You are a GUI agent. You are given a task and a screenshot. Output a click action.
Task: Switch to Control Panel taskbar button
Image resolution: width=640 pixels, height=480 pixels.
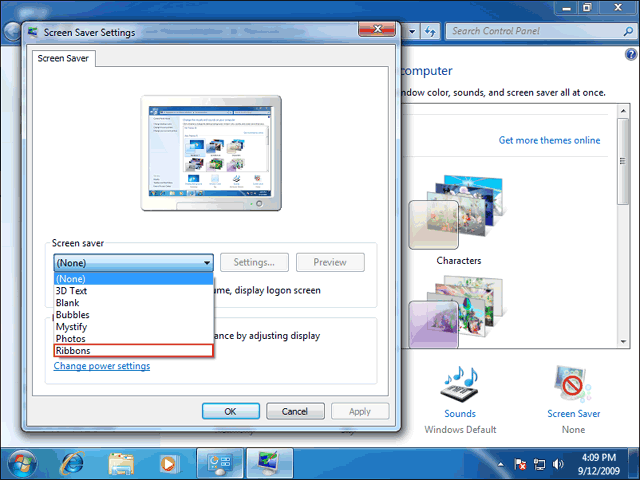[220, 464]
